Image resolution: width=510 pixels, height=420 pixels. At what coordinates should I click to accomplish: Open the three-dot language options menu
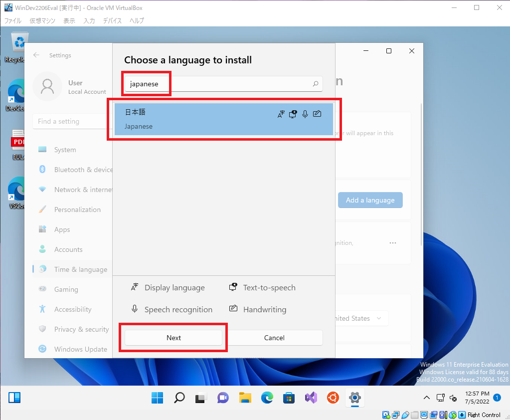coord(393,243)
